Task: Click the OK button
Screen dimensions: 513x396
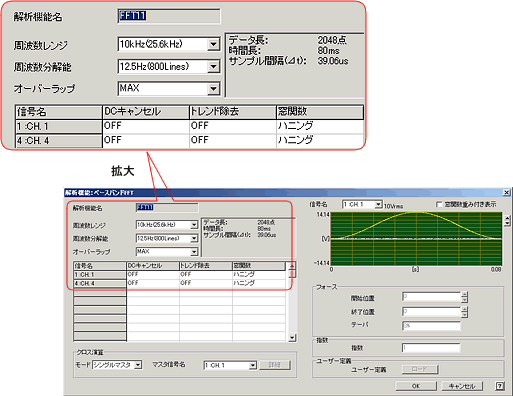Action: [416, 386]
